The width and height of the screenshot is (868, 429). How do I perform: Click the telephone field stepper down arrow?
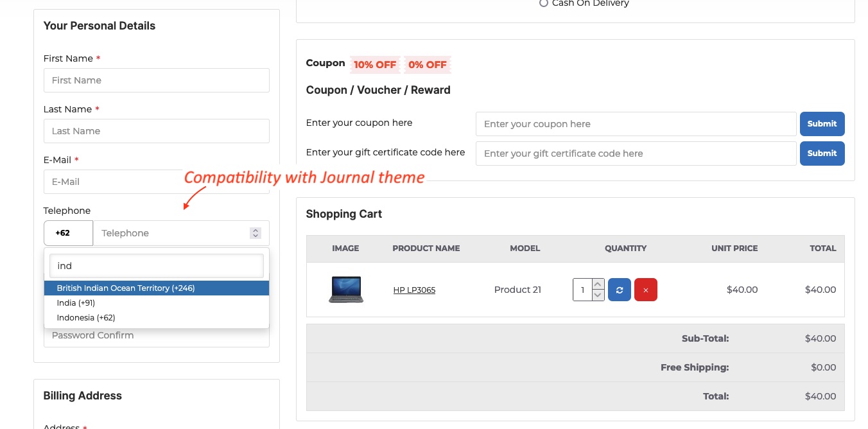point(255,236)
